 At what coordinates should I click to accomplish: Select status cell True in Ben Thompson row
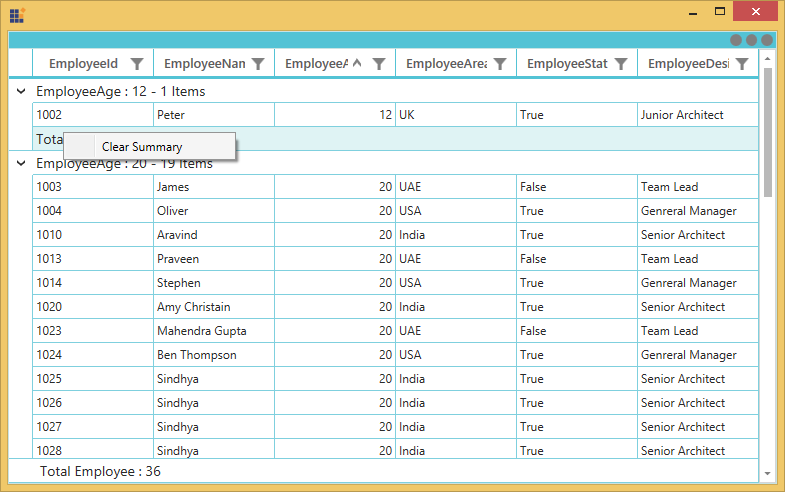coord(577,355)
